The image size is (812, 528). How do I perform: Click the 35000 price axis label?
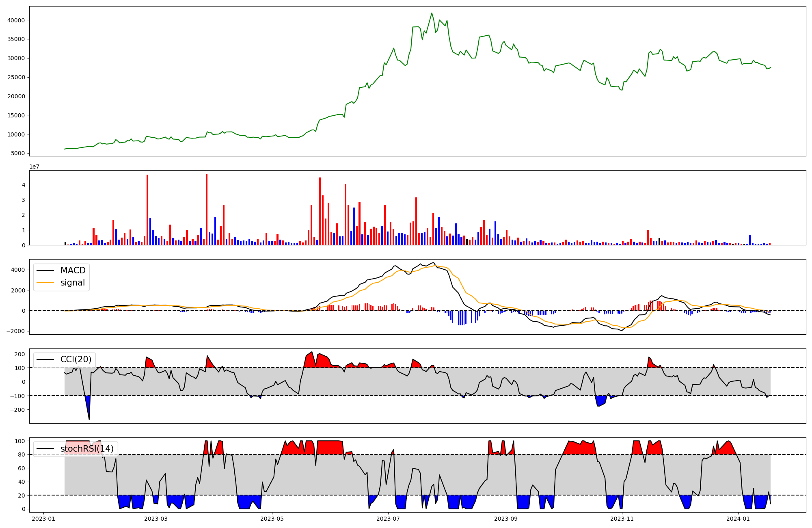(x=16, y=39)
